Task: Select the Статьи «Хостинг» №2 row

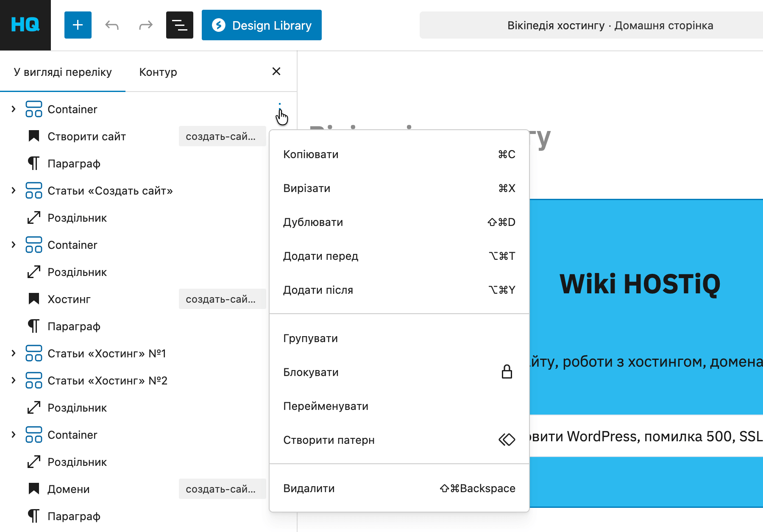Action: pos(108,381)
